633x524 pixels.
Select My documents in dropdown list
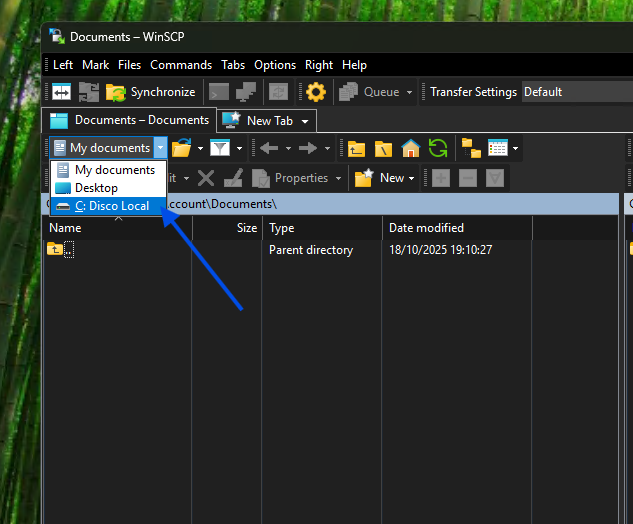(114, 170)
